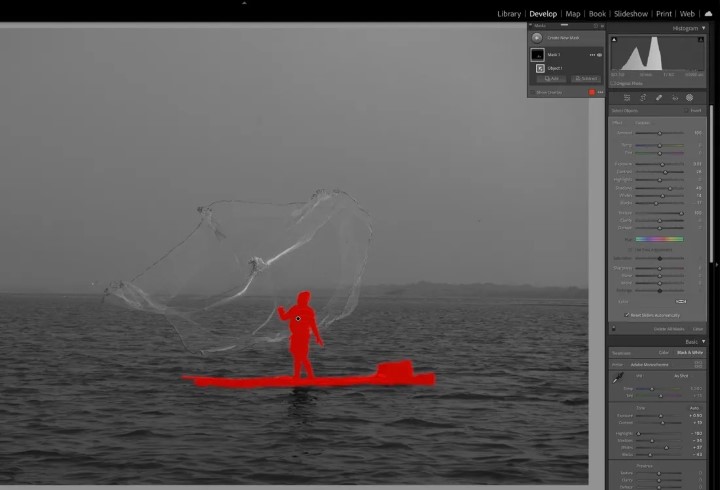This screenshot has width=720, height=490.
Task: Click the Auto tone button
Action: point(694,408)
